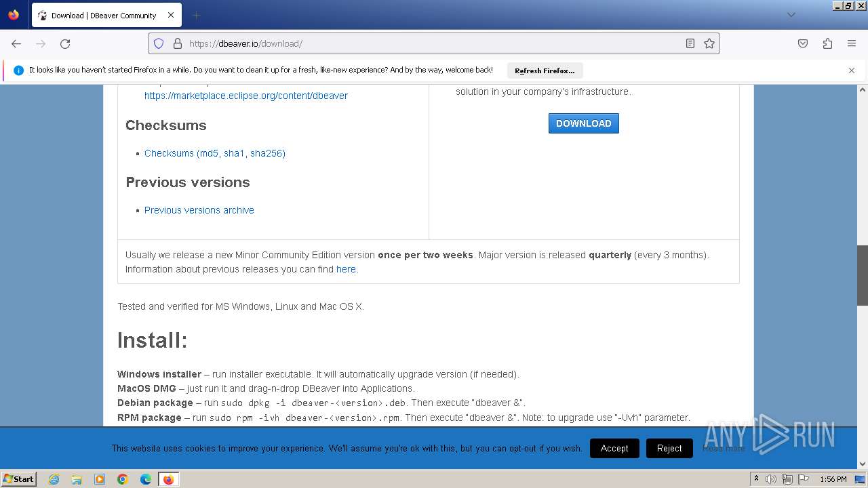This screenshot has height=488, width=868.
Task: Open the Extensions puzzle icon
Action: pos(827,43)
